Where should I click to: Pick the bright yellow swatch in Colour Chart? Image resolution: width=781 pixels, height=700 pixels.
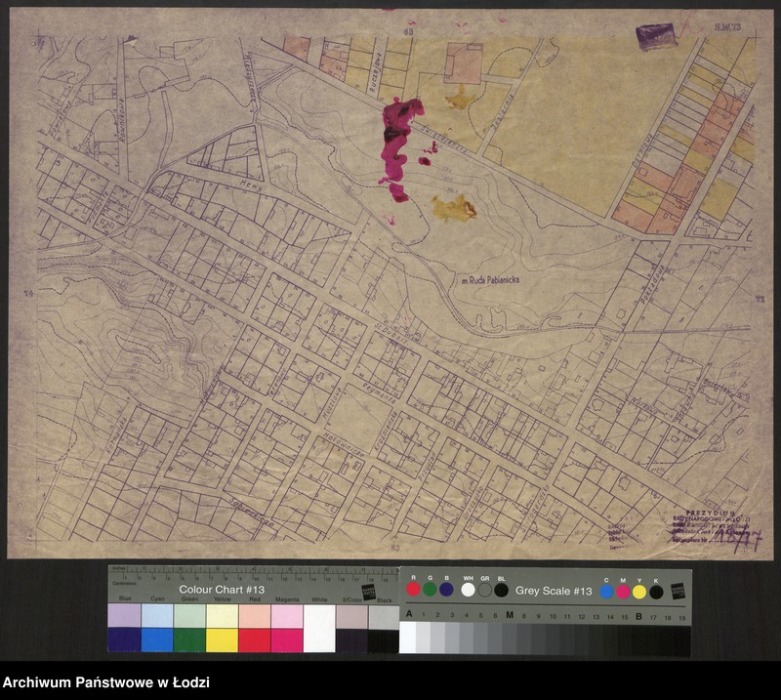click(222, 640)
